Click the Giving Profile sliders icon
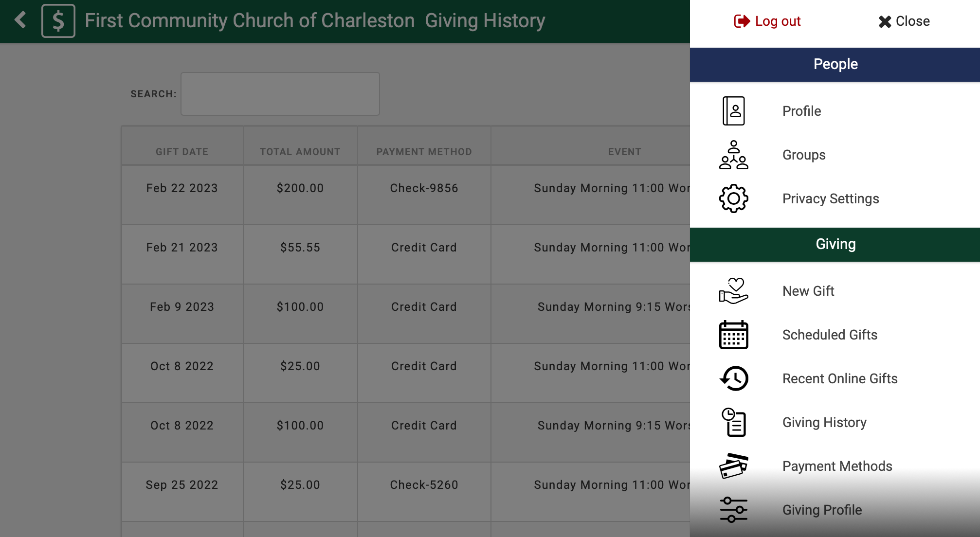 point(733,510)
